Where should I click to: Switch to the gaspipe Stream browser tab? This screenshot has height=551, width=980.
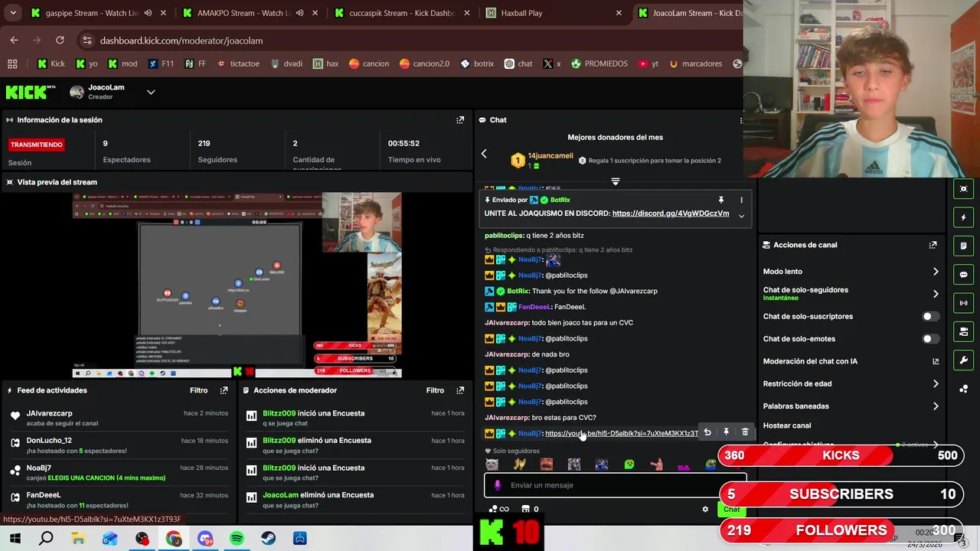click(92, 13)
